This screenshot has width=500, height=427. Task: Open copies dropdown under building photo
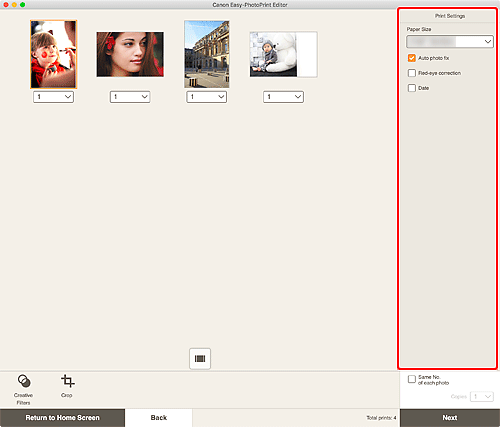207,97
